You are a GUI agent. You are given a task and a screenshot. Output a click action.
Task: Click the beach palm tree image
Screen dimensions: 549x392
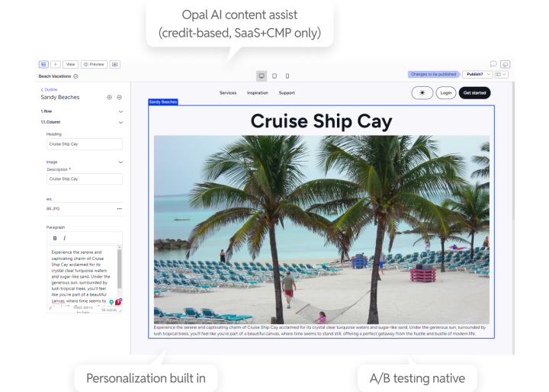point(322,230)
